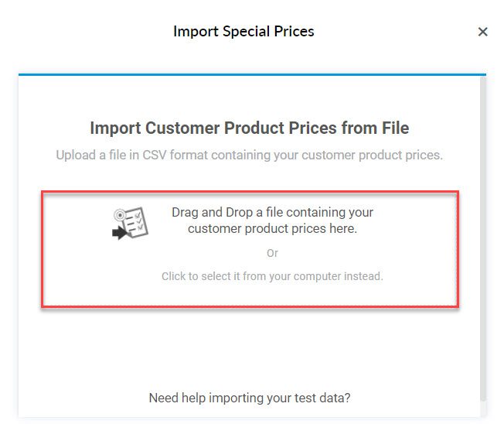
Task: Click empty area below the drop zone
Action: [x=250, y=347]
